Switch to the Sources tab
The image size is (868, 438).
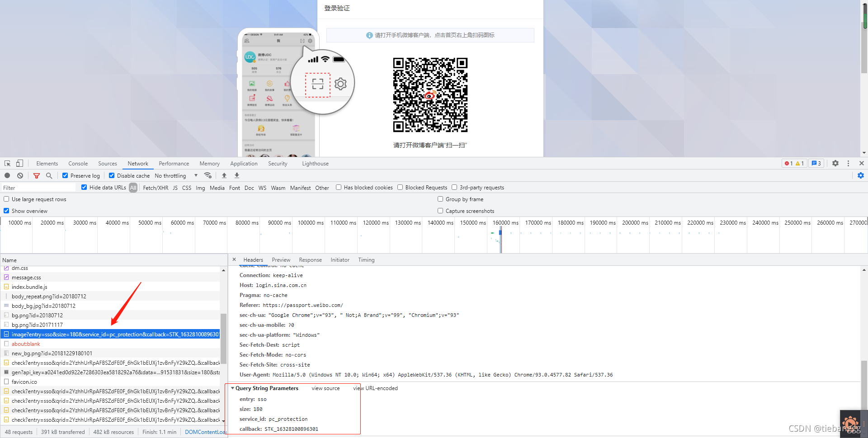[108, 164]
